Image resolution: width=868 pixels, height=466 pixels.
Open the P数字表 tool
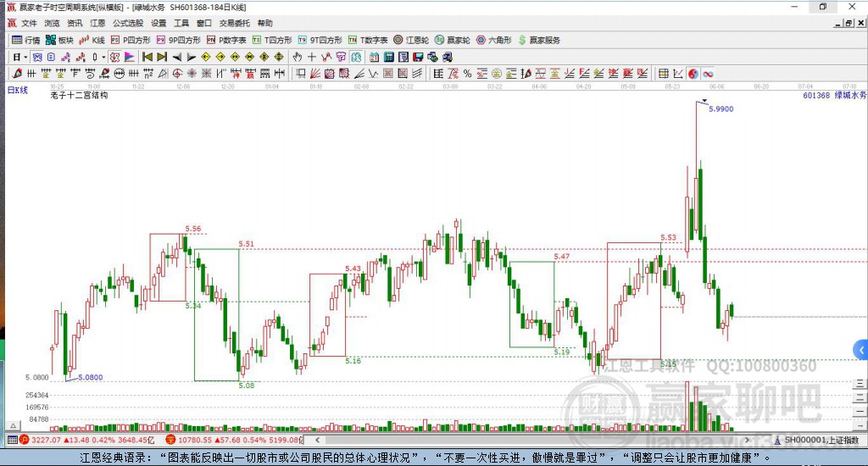click(226, 40)
